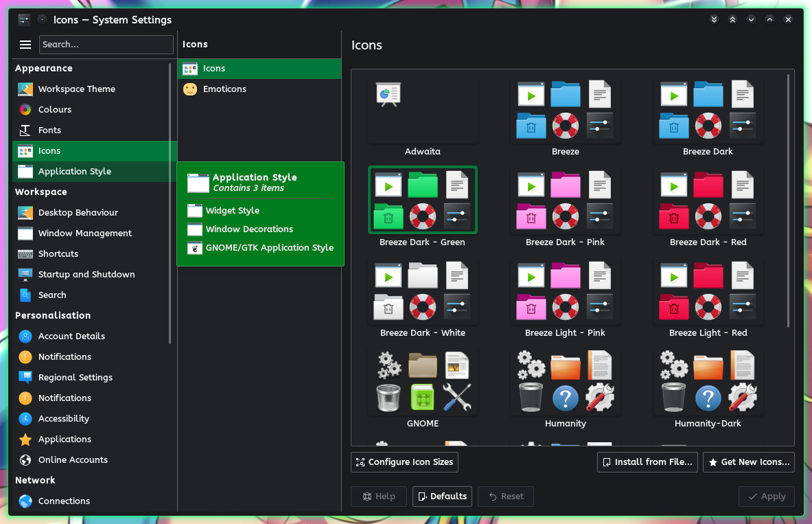The width and height of the screenshot is (812, 524).
Task: Click the Window Management sidebar icon
Action: tap(25, 233)
